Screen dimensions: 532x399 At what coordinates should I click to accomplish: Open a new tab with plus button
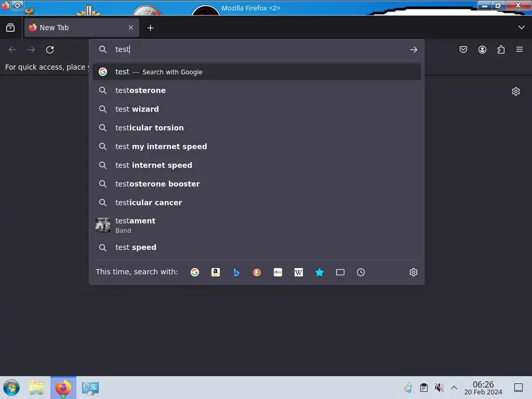[150, 28]
